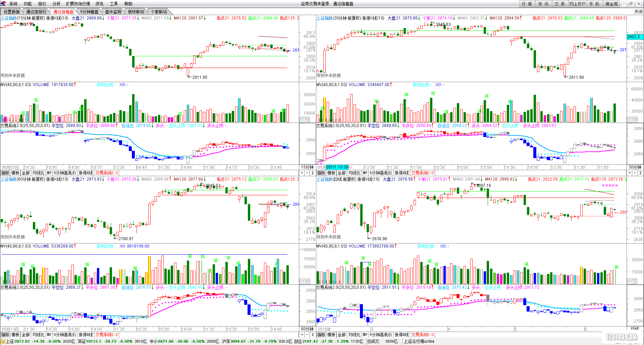This screenshot has width=644, height=345.
Task: Click the 中小 index quote in status bar
Action: tap(184, 341)
